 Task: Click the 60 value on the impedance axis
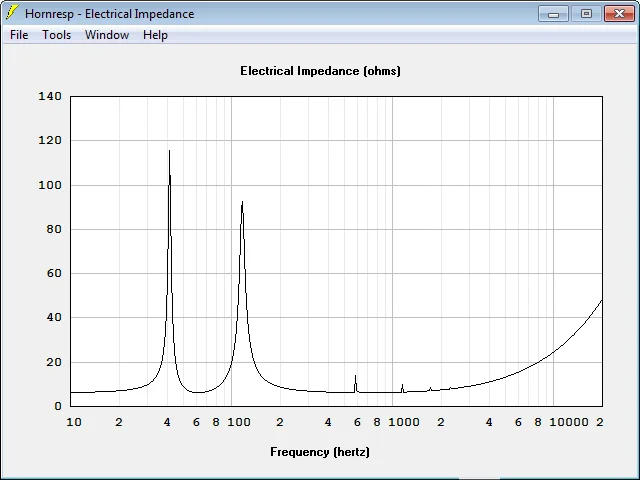54,273
